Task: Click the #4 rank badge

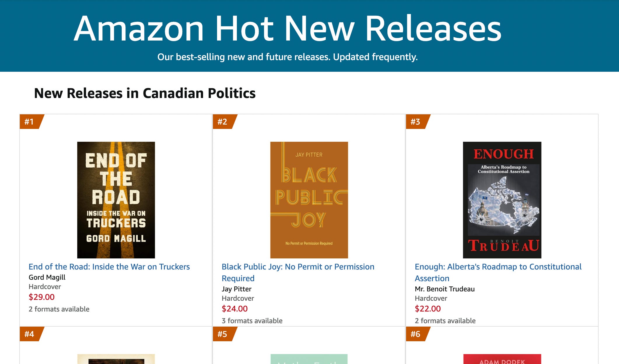Action: (x=32, y=334)
